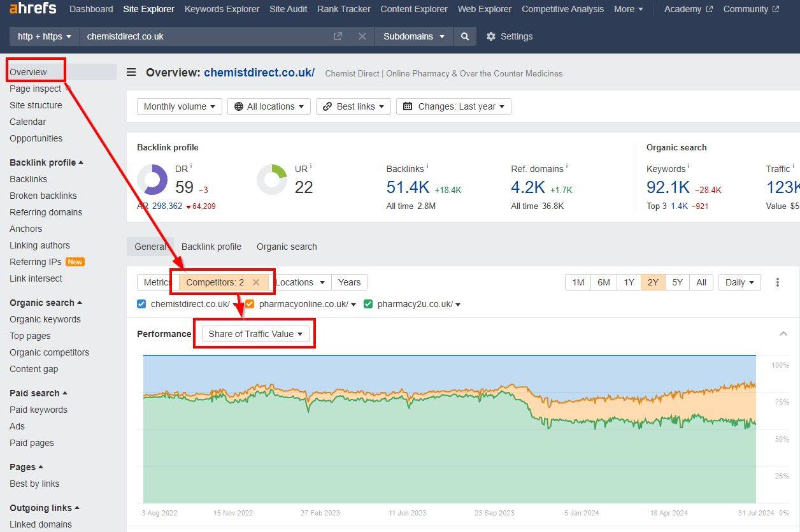The image size is (800, 532).
Task: Toggle chemistdirect.co.uk checkbox
Action: (x=141, y=304)
